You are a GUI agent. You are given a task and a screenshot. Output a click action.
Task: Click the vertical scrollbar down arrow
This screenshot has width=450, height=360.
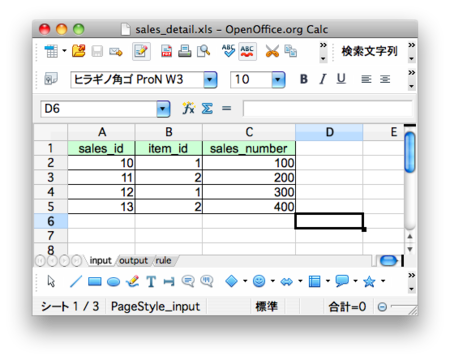[x=410, y=249]
